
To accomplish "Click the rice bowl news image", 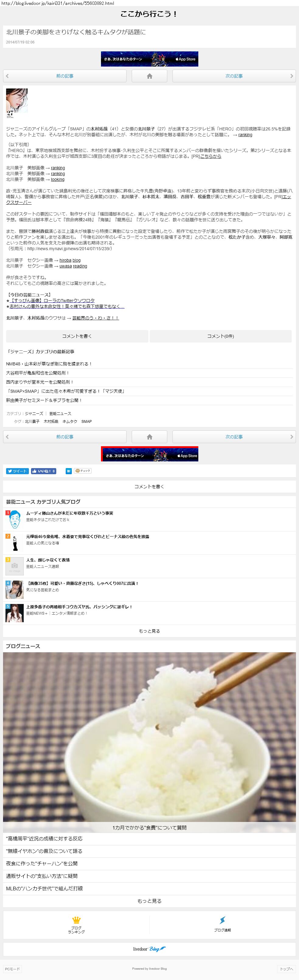I will click(149, 738).
